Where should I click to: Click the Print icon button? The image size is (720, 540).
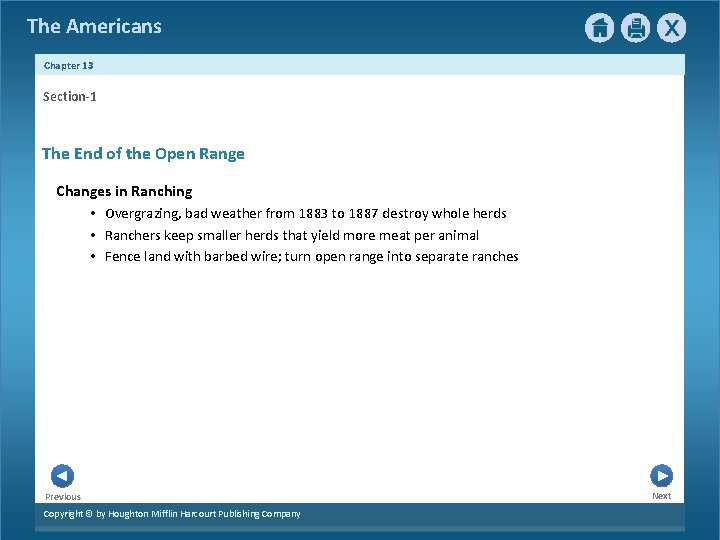click(636, 28)
